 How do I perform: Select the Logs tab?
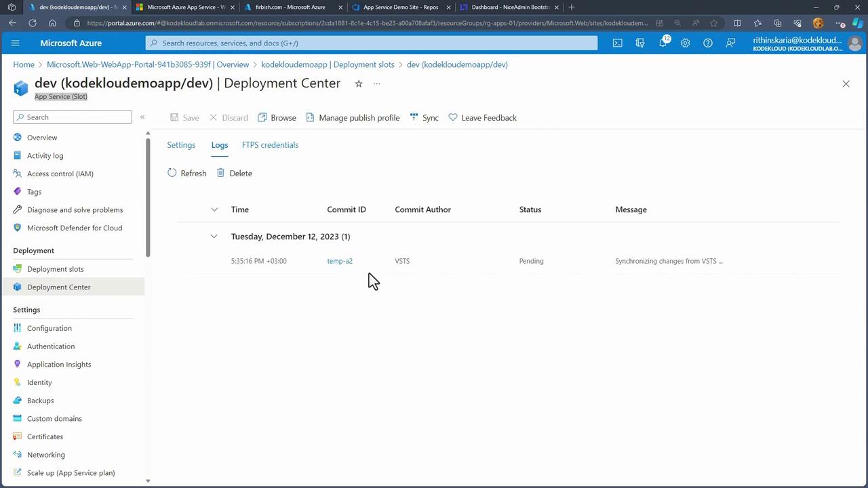click(220, 145)
